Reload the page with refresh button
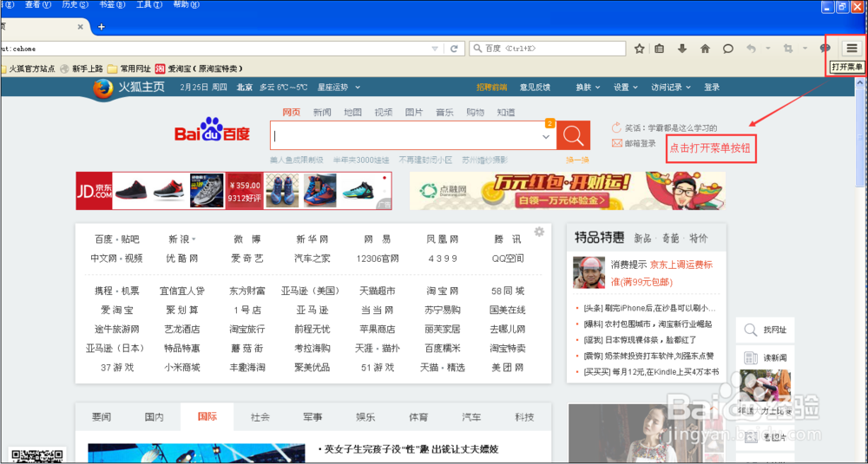This screenshot has width=868, height=464. click(454, 49)
